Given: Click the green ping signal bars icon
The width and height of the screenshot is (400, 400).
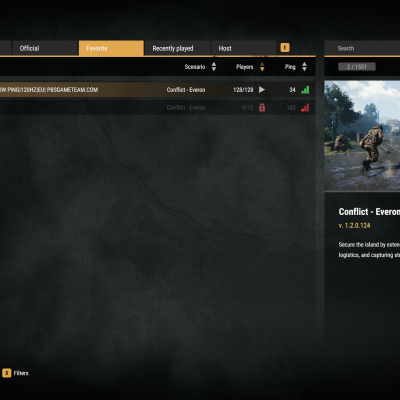Looking at the screenshot, I should tap(305, 90).
